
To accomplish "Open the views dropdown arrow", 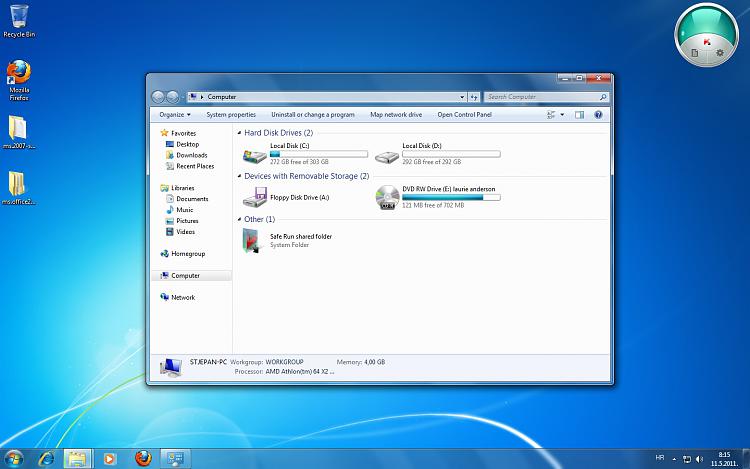I will 562,115.
